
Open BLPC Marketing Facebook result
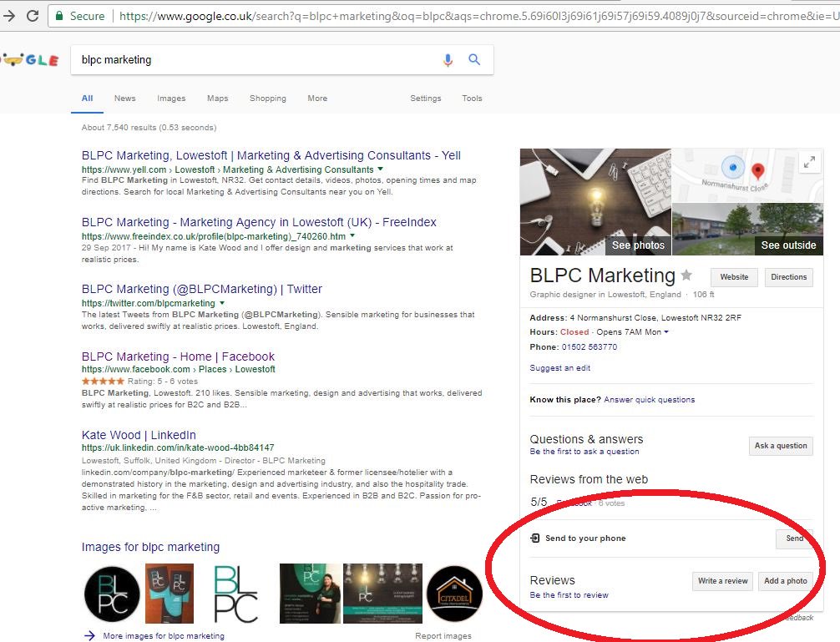[x=178, y=356]
